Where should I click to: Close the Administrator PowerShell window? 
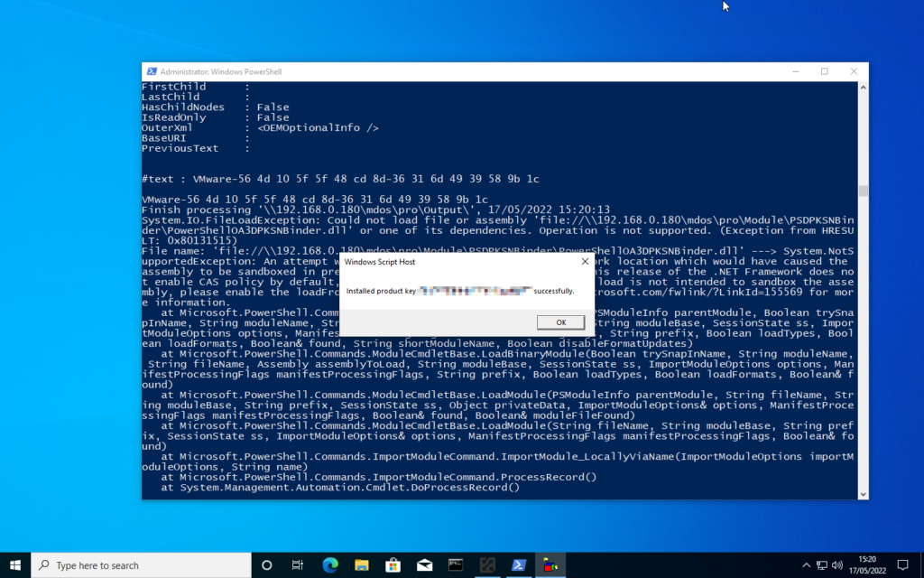(x=854, y=71)
